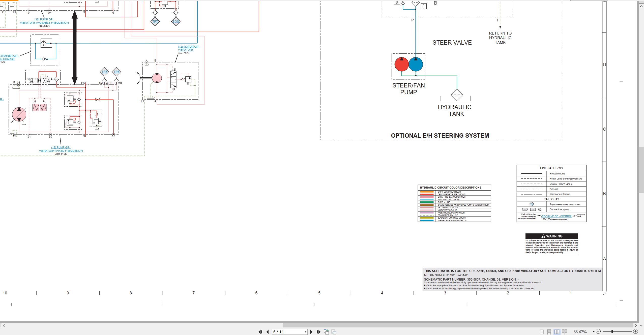Jump to the last page

(318, 332)
